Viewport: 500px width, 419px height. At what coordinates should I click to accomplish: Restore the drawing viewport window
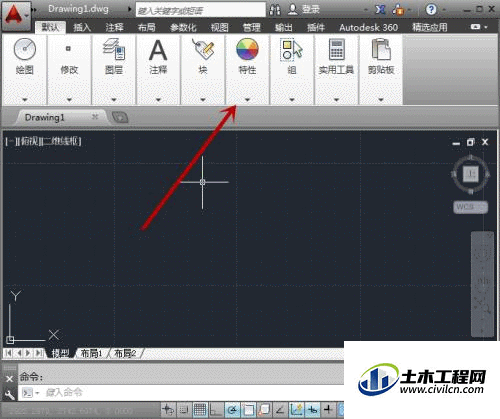(470, 142)
